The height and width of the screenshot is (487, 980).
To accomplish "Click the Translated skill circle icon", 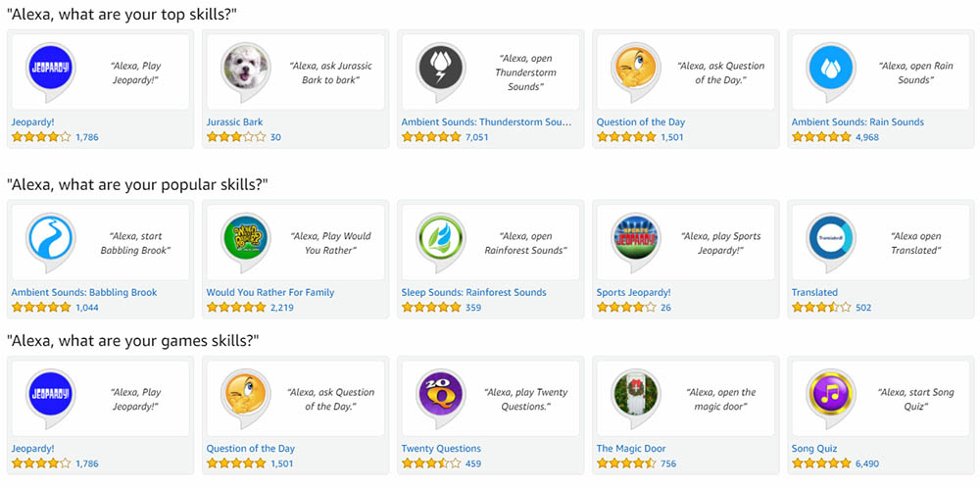I will [831, 238].
